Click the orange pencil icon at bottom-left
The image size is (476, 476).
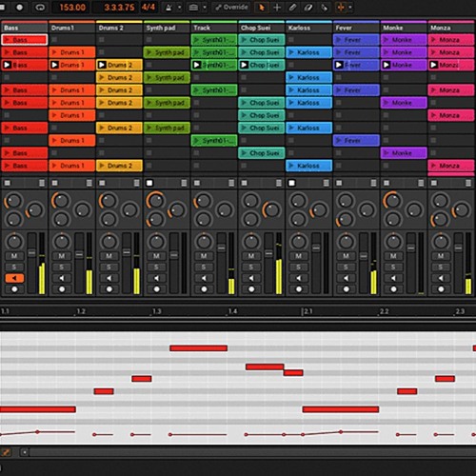coord(6,452)
